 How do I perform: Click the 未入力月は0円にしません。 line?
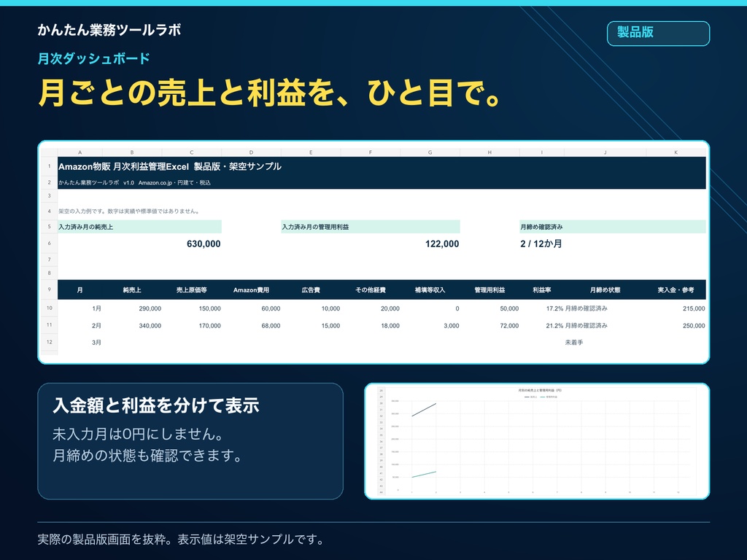click(x=138, y=434)
